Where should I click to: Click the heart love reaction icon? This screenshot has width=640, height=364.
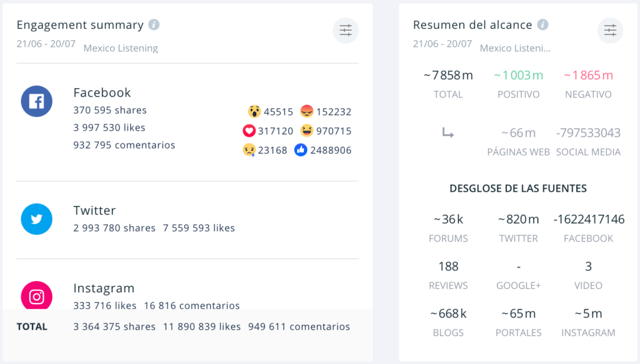[249, 131]
